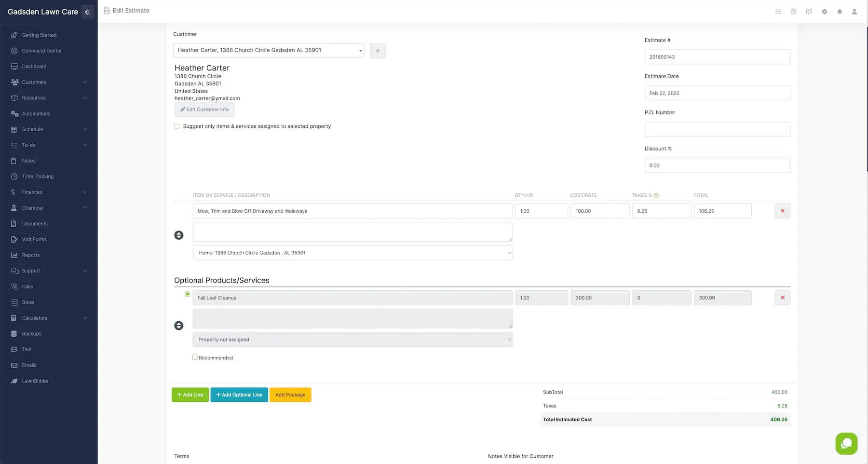
Task: Expand the Finances sidebar menu
Action: click(x=85, y=192)
